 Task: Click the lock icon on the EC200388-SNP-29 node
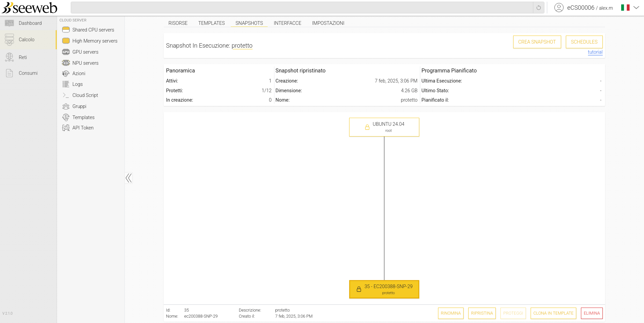359,289
